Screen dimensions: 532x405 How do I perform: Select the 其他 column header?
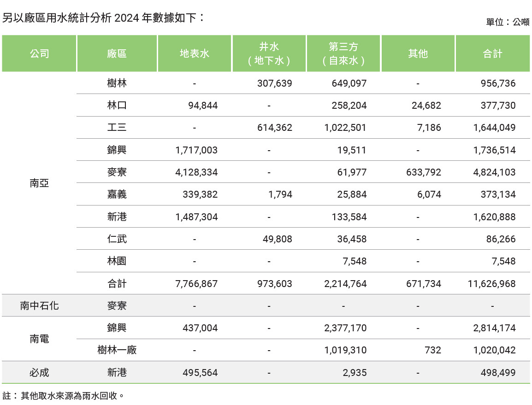tap(418, 53)
